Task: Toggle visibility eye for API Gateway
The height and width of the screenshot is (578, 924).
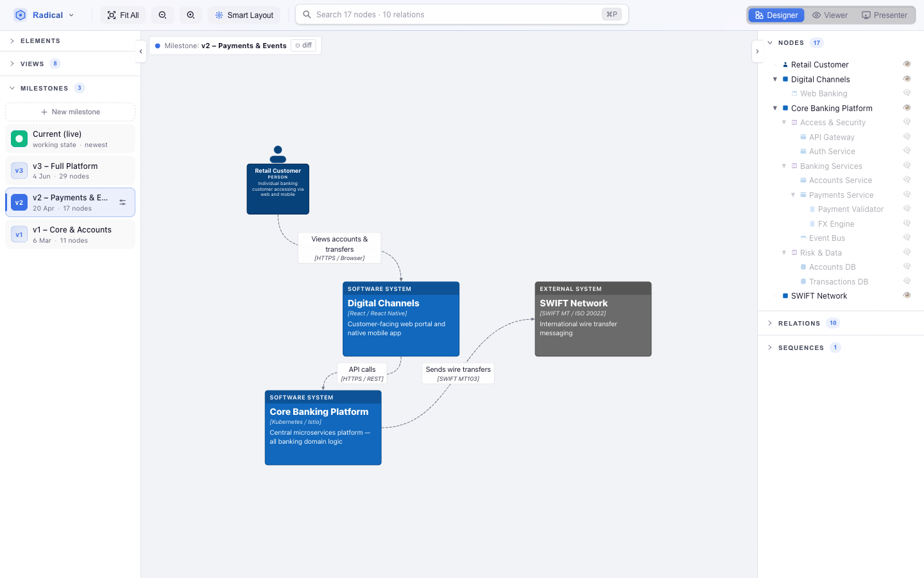Action: coord(907,137)
